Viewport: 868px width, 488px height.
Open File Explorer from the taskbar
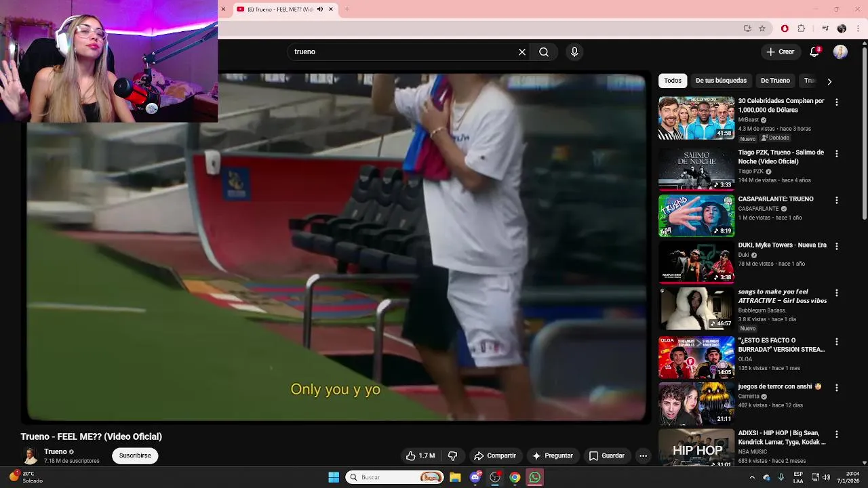[455, 477]
